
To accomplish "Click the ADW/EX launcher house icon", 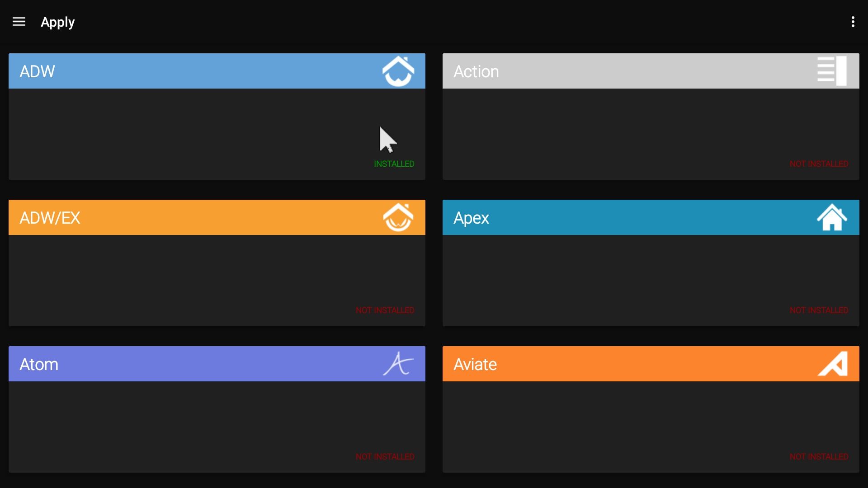I will [398, 217].
